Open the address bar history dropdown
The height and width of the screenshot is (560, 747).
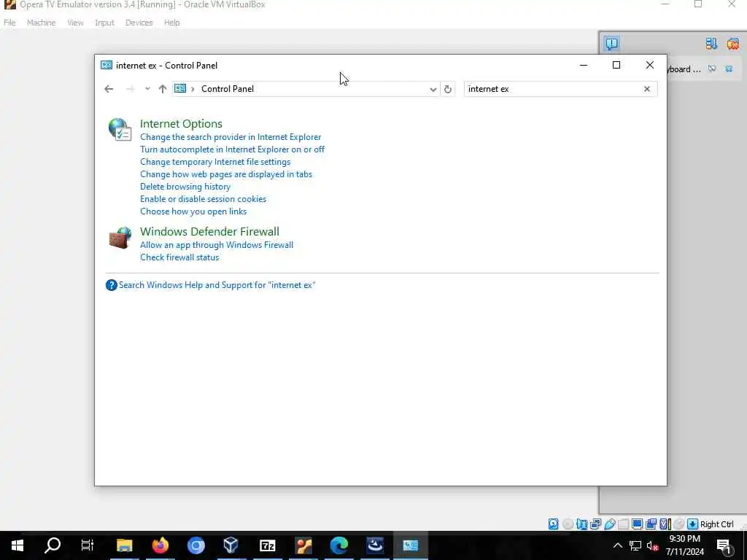pyautogui.click(x=433, y=90)
